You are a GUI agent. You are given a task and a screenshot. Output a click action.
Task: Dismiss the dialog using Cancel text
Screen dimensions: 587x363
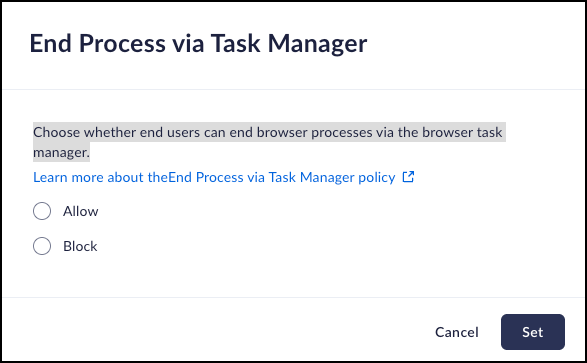point(457,332)
